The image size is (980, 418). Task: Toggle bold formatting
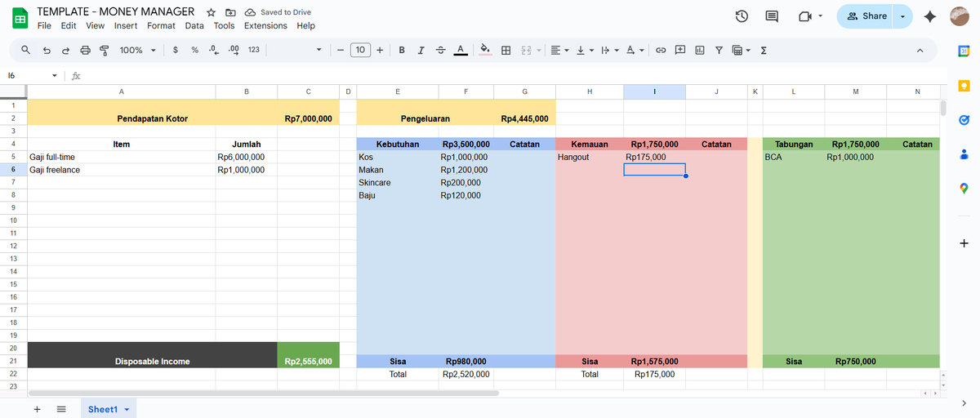click(402, 50)
